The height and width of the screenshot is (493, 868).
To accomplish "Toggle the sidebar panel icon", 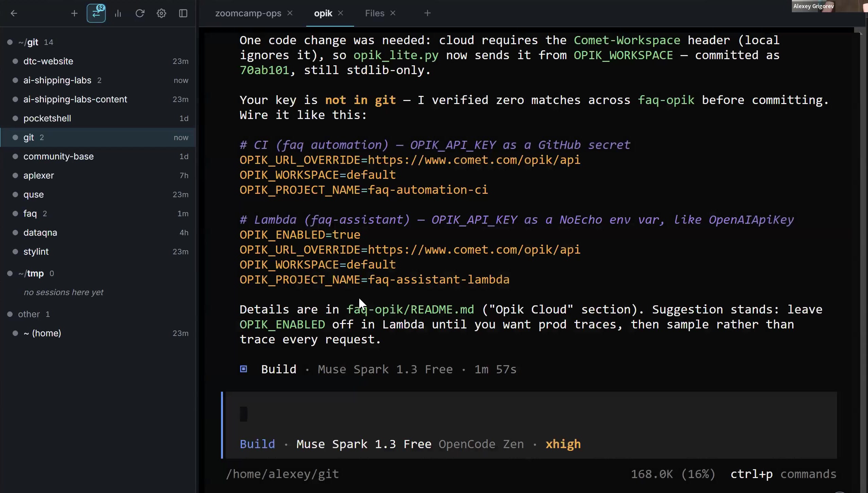I will pyautogui.click(x=183, y=13).
